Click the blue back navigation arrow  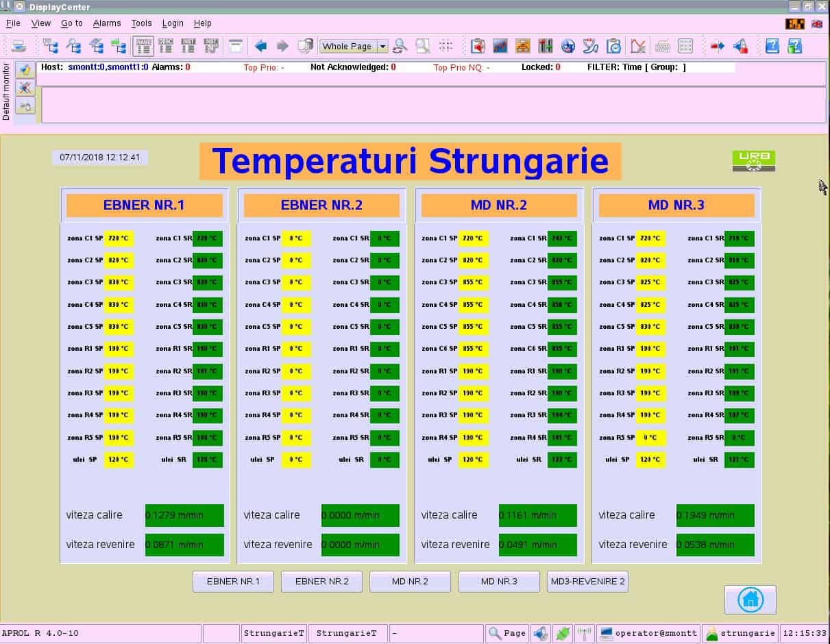pos(260,47)
